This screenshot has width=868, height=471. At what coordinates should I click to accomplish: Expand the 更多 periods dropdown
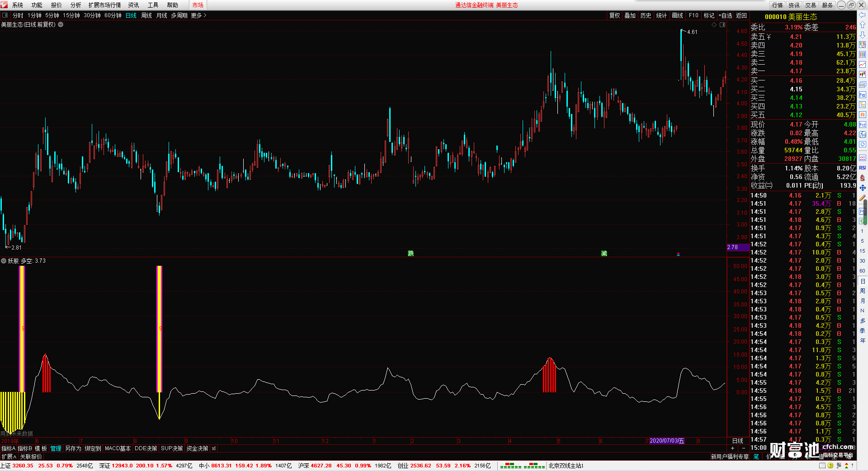[x=198, y=15]
